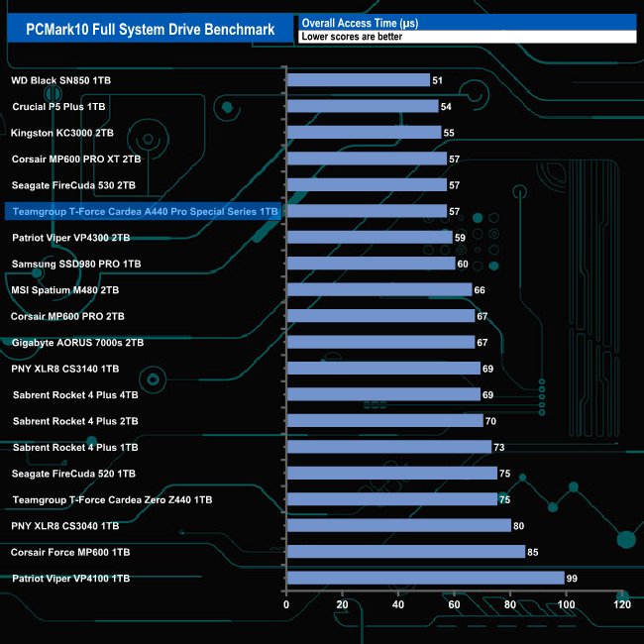Viewport: 644px width, 644px height.
Task: Select the Patriot Viper VP4100 1TB bar
Action: tap(426, 578)
